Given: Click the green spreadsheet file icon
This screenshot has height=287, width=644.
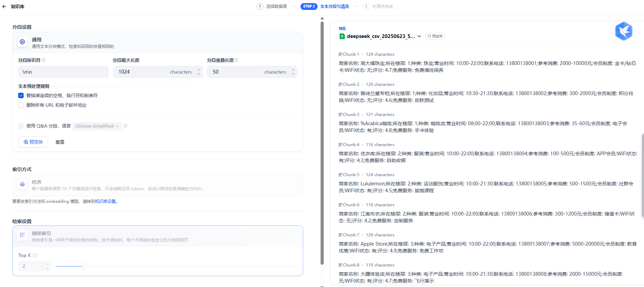Looking at the screenshot, I should [342, 36].
